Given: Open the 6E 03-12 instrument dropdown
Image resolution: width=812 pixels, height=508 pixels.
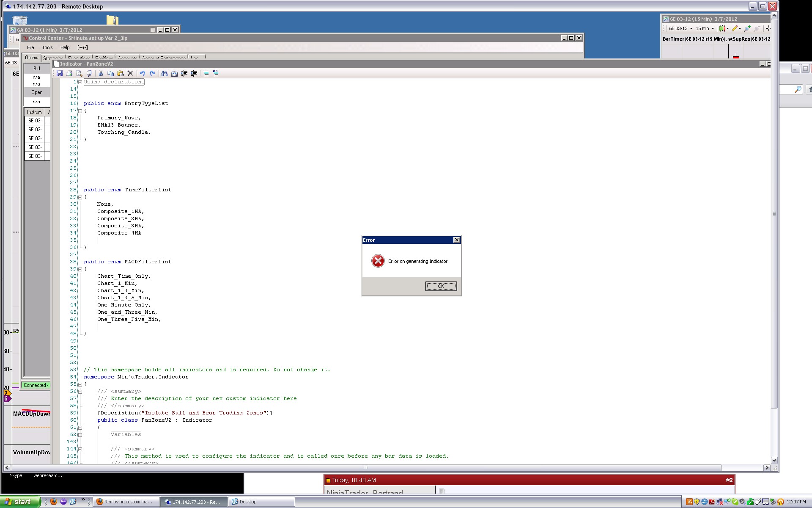Looking at the screenshot, I should 691,29.
